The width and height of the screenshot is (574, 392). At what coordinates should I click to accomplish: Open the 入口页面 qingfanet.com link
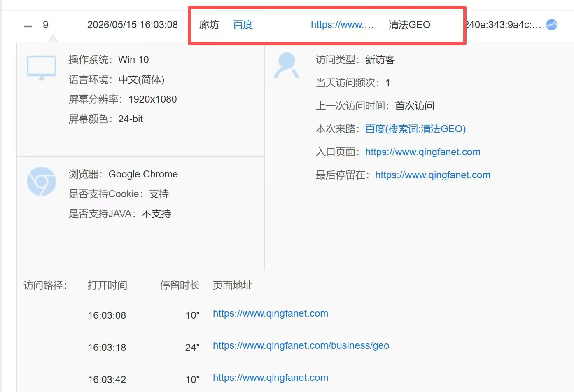click(x=423, y=152)
